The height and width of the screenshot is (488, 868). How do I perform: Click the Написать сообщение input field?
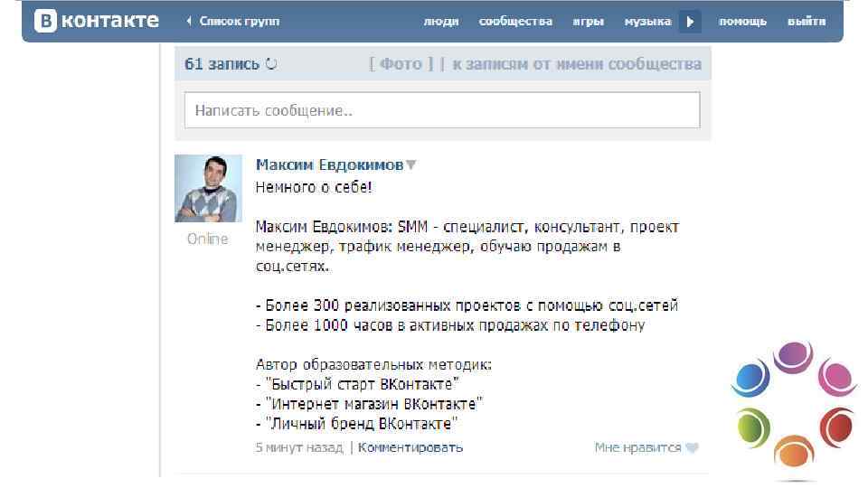click(442, 110)
